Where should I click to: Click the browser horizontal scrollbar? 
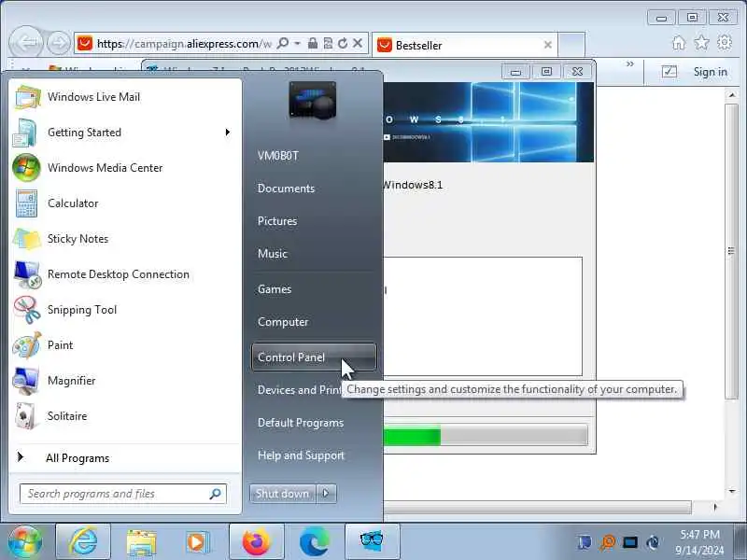(x=538, y=508)
